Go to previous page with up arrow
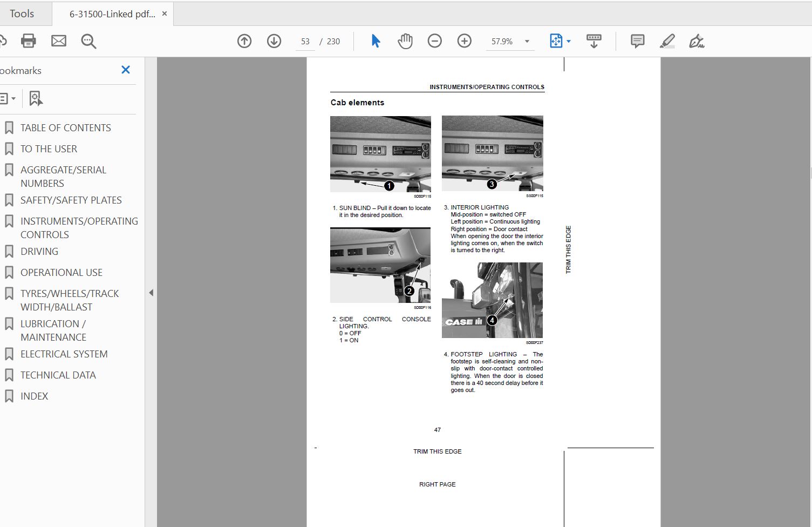812x527 pixels. click(244, 41)
